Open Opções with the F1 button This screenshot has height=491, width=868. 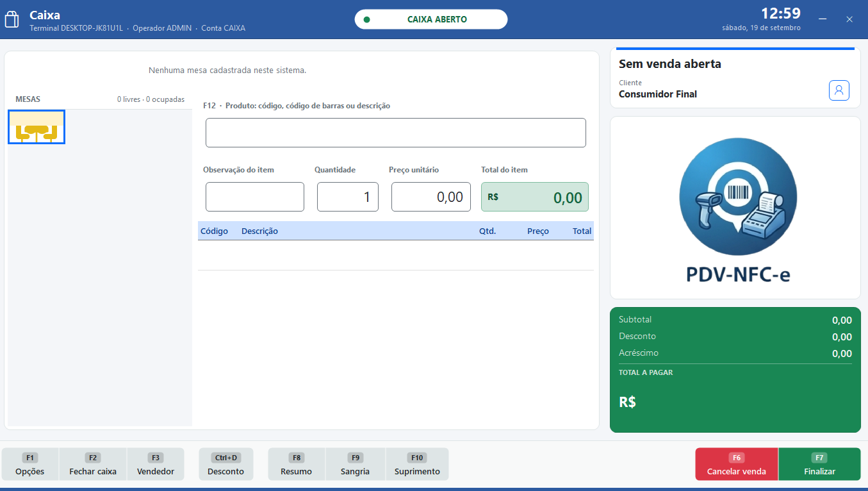pos(30,464)
